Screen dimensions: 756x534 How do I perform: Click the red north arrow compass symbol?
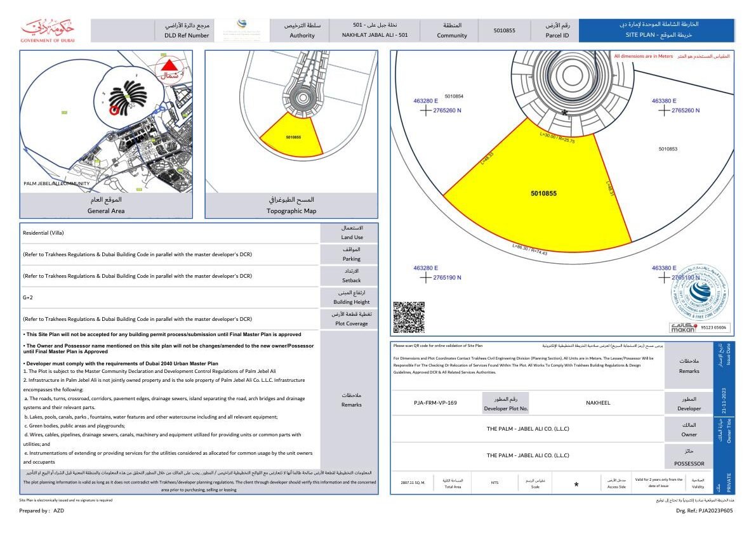[169, 66]
